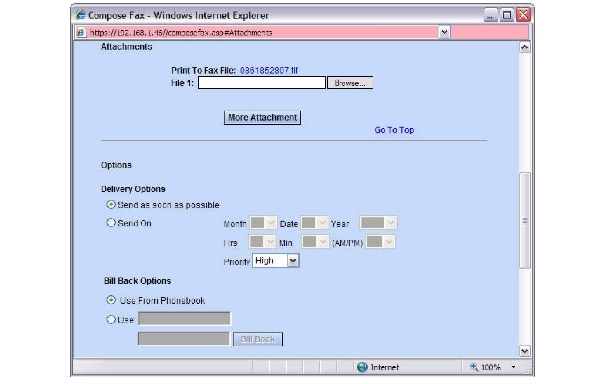Click the page icon in address bar
The height and width of the screenshot is (384, 603).
coord(81,33)
